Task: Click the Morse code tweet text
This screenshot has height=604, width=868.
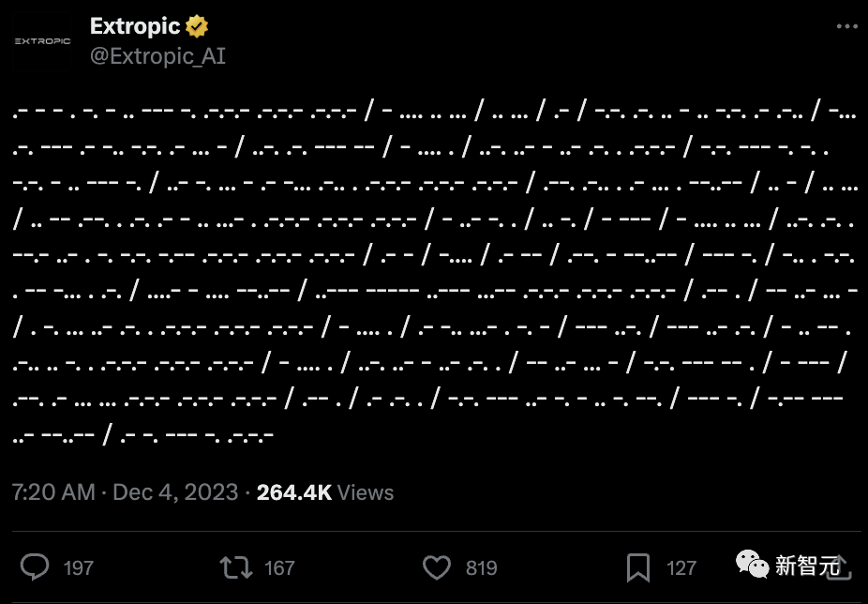Action: click(x=435, y=274)
